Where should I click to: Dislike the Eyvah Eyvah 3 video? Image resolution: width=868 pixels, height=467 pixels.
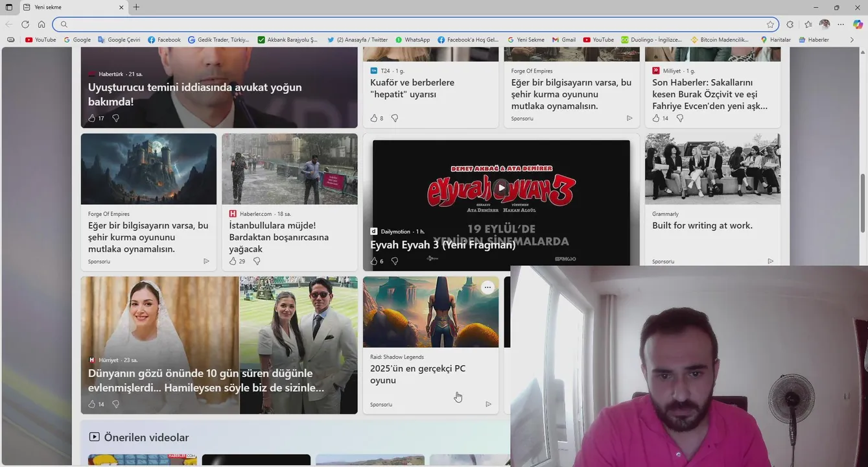coord(394,261)
